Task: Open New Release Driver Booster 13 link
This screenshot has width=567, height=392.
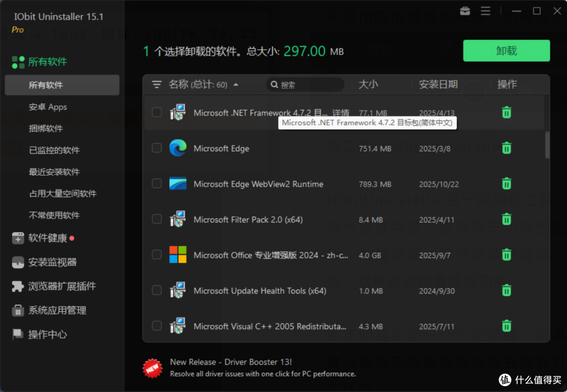Action: point(230,362)
